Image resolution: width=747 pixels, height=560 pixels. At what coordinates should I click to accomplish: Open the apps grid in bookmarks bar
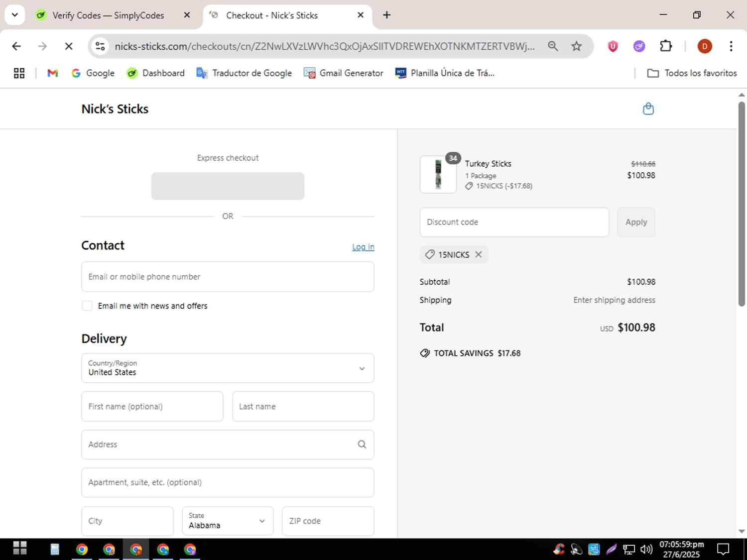point(19,73)
